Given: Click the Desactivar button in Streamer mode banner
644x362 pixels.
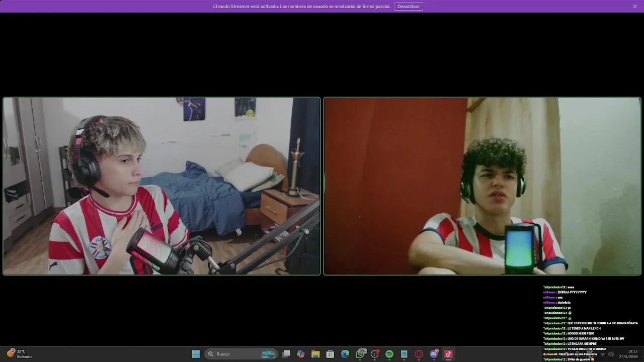Looking at the screenshot, I should click(x=408, y=7).
